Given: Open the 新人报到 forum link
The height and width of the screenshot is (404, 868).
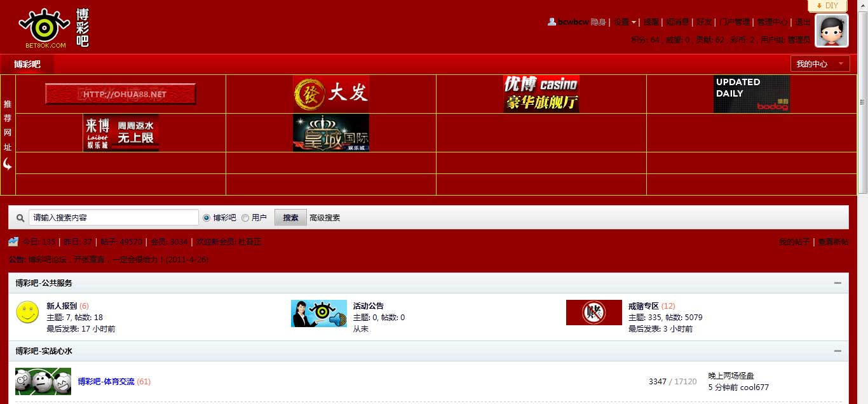Looking at the screenshot, I should point(62,306).
